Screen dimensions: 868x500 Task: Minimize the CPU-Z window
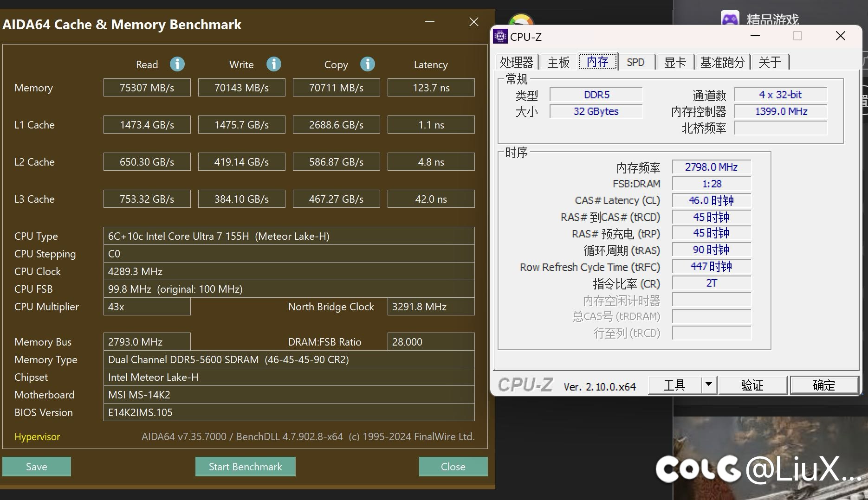755,36
